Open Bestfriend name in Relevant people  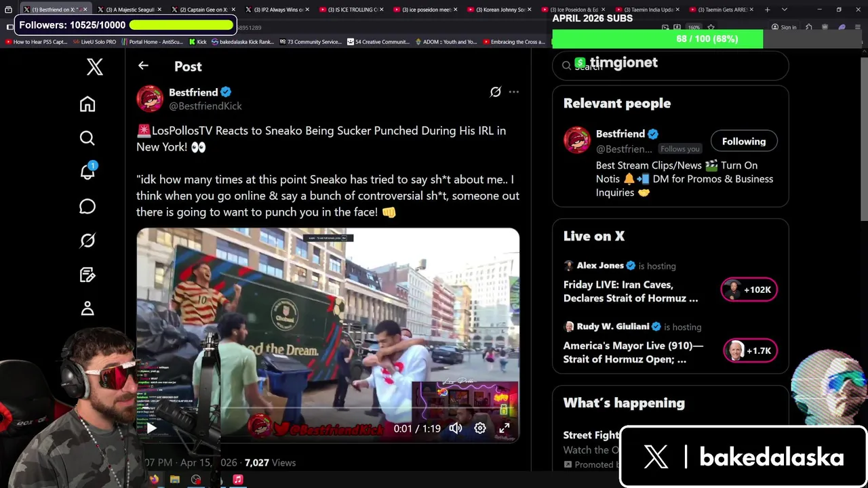620,134
